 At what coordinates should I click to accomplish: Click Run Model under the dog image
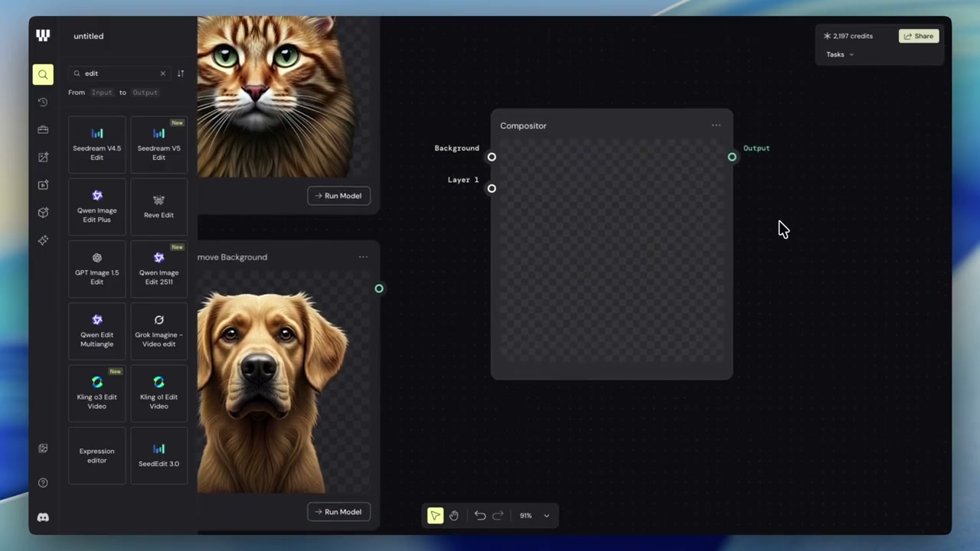pyautogui.click(x=338, y=512)
